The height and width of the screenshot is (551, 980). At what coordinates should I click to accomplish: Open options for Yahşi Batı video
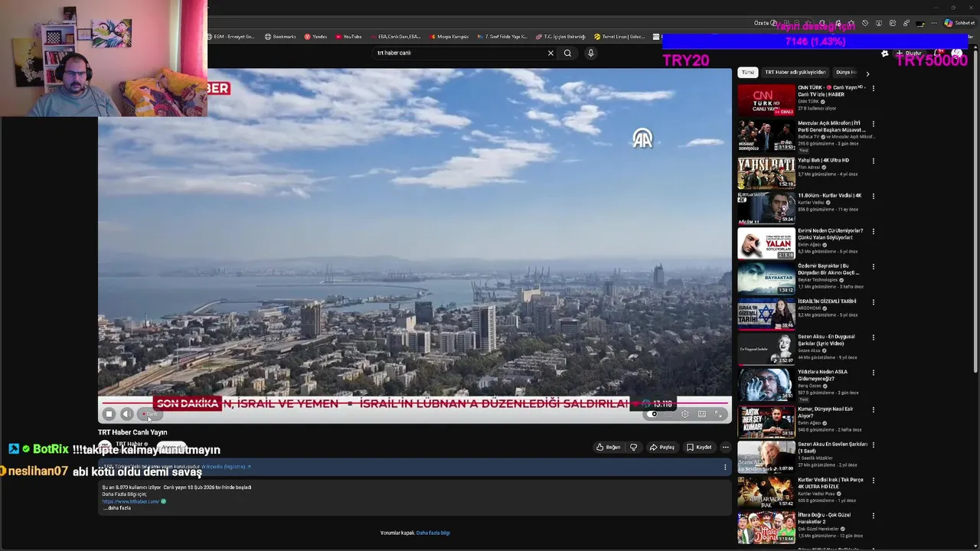[874, 160]
